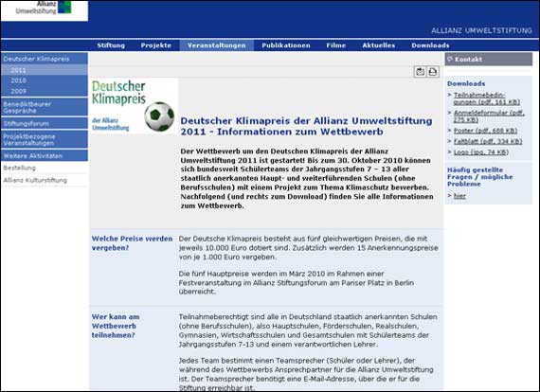Select year 2011 in sidebar

coord(45,70)
